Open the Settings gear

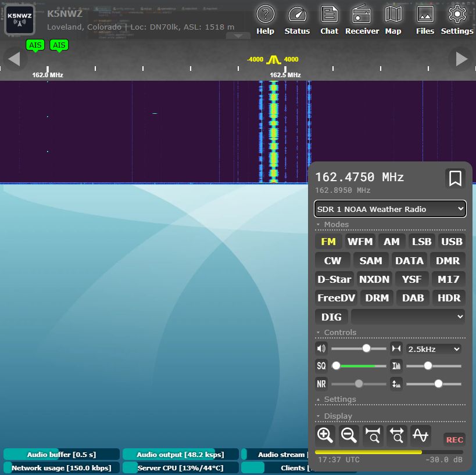click(457, 20)
